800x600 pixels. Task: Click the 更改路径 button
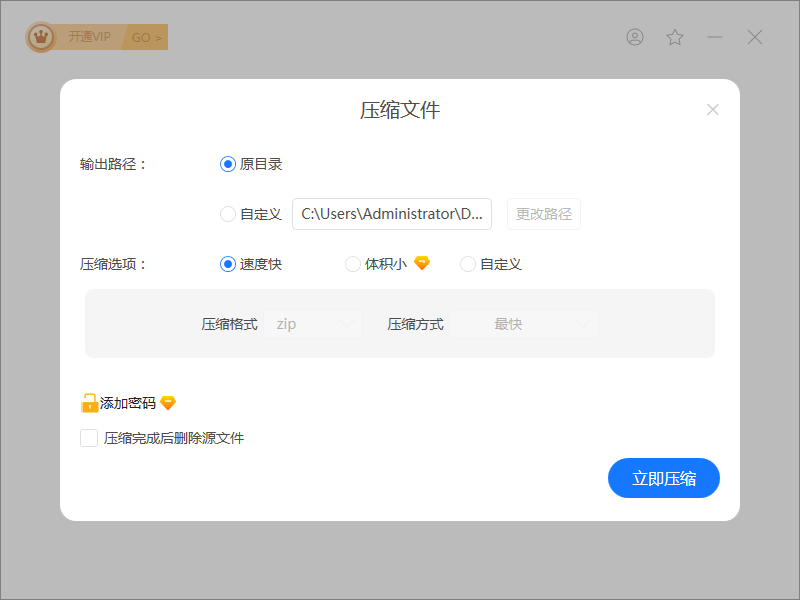tap(544, 214)
